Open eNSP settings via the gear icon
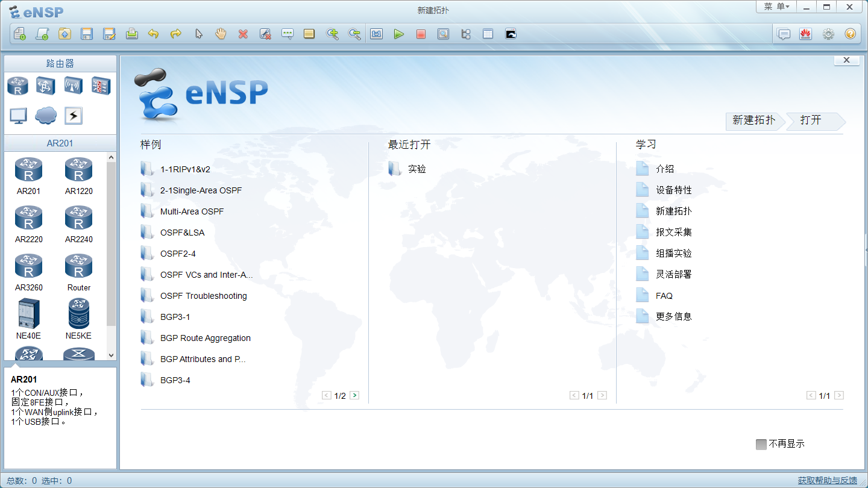868x488 pixels. 828,34
